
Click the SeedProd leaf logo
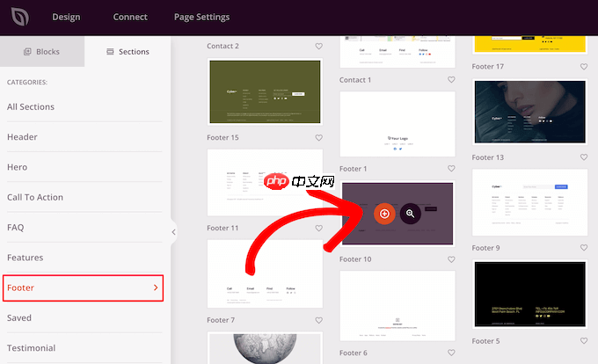coord(20,17)
